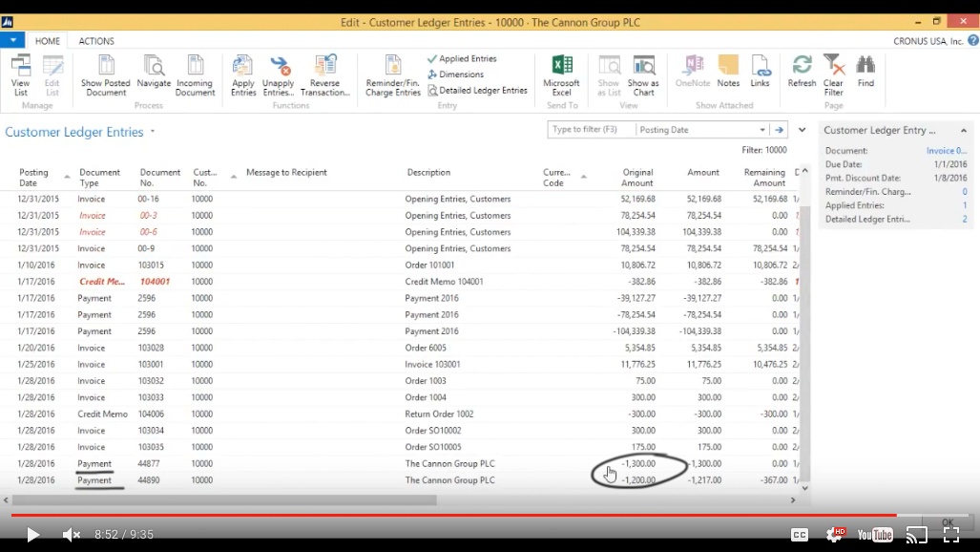
Task: Toggle closed captions CC button
Action: (800, 535)
